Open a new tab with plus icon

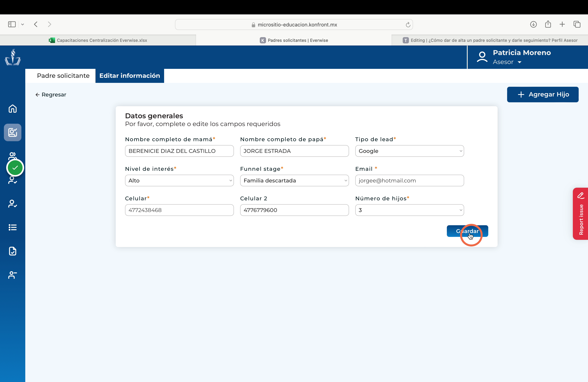[562, 24]
